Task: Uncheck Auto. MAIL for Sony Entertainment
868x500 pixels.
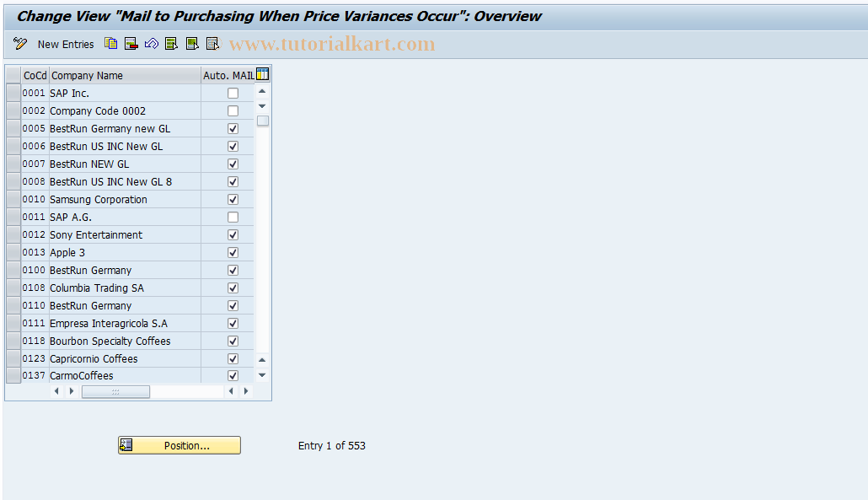Action: [x=233, y=234]
